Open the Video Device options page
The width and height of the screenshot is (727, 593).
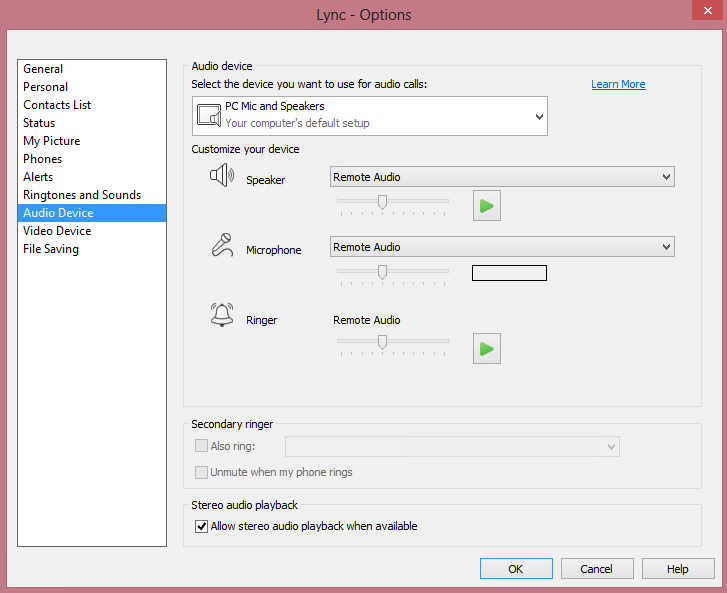(57, 231)
